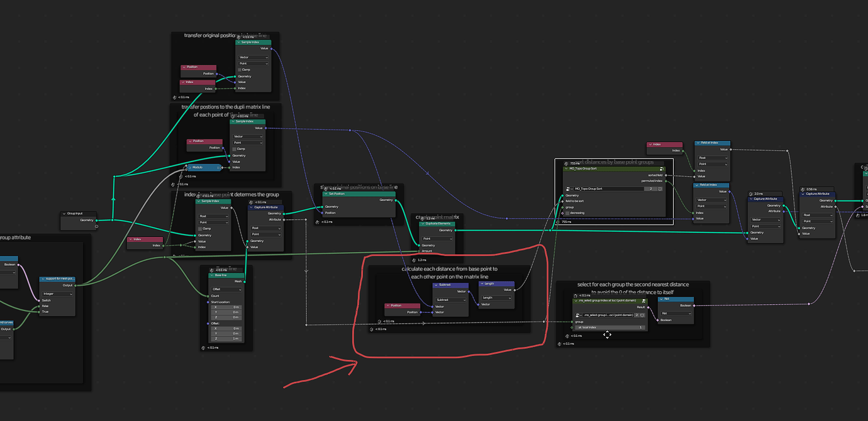Collapse the Set Position node

326,194
